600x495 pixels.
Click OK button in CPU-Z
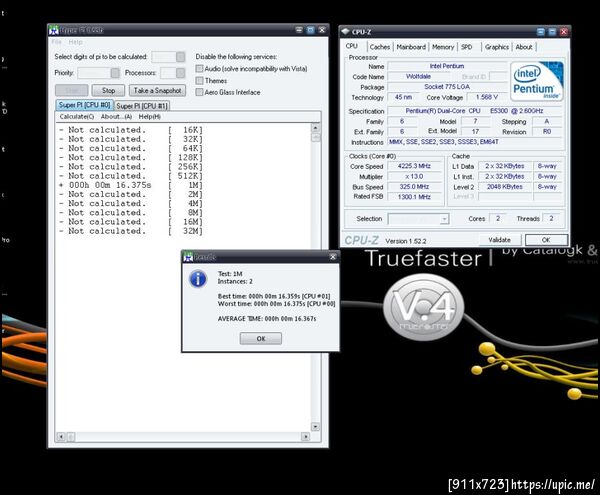[546, 240]
